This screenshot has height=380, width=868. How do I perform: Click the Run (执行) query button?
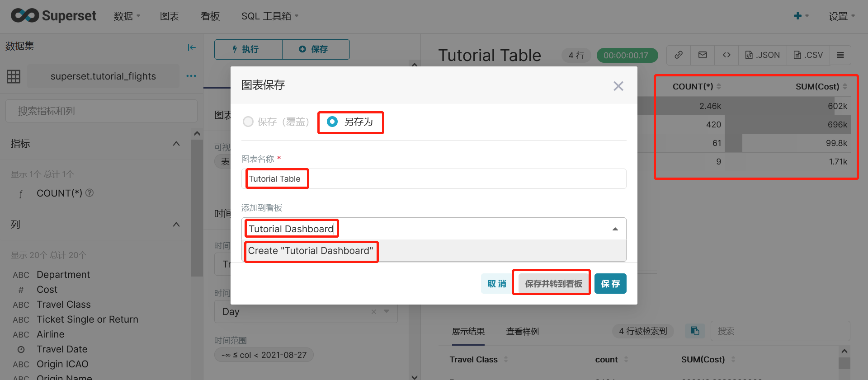(x=248, y=49)
